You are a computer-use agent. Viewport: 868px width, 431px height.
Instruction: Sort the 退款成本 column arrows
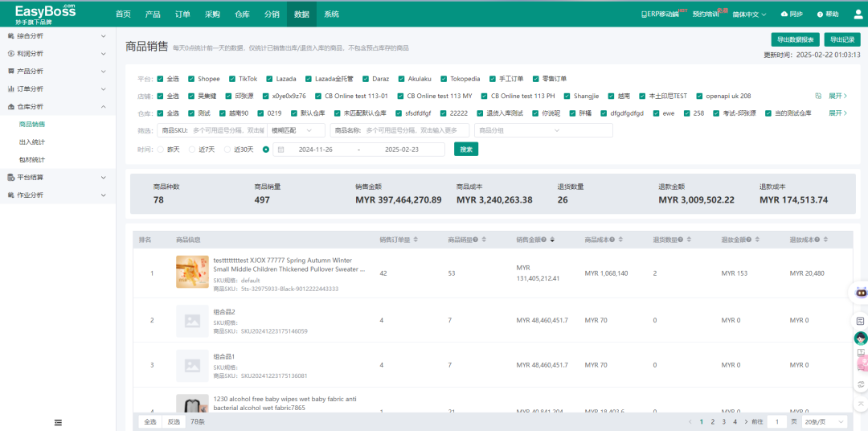(826, 240)
